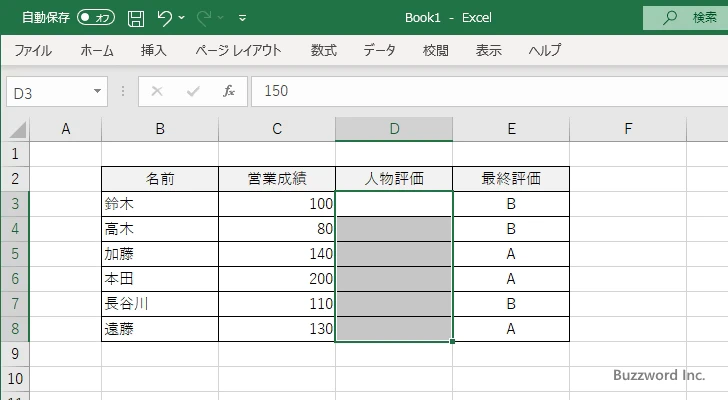Click the 最終評価 cell in 本田 row
Image resolution: width=728 pixels, height=400 pixels.
[511, 279]
